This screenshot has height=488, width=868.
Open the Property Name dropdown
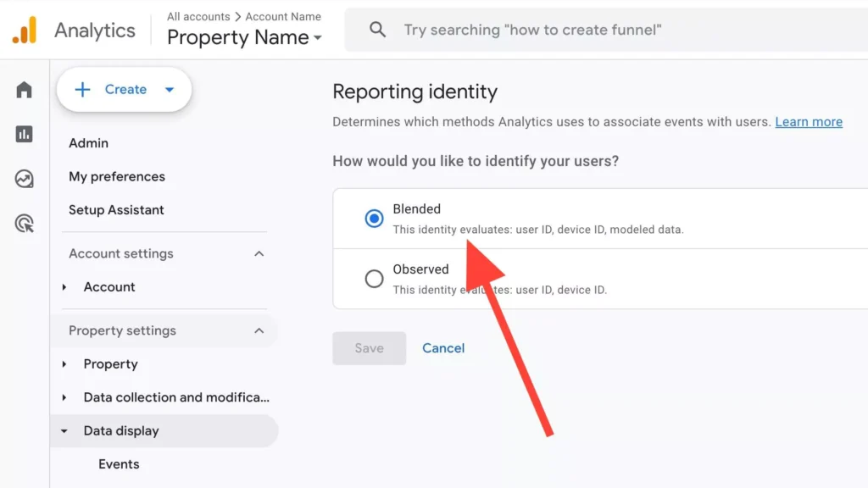243,37
